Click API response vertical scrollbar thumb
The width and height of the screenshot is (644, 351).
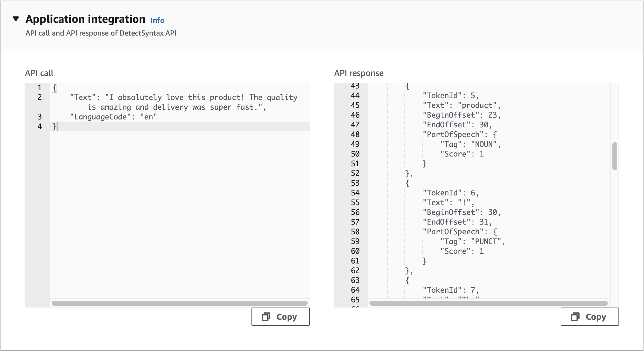615,156
